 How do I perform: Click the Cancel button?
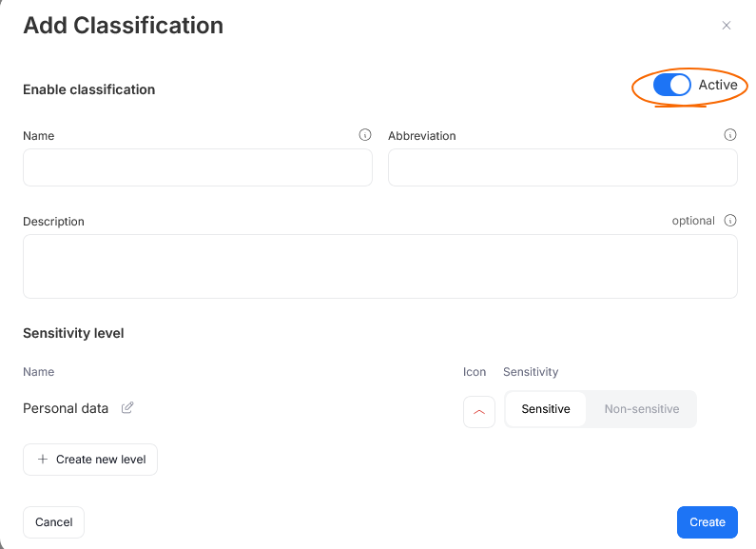click(x=54, y=522)
